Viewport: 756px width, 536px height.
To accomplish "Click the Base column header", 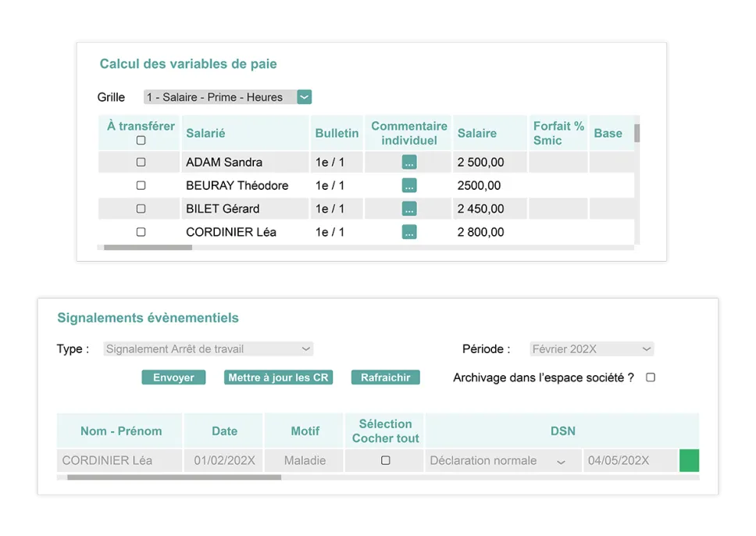I will 612,133.
